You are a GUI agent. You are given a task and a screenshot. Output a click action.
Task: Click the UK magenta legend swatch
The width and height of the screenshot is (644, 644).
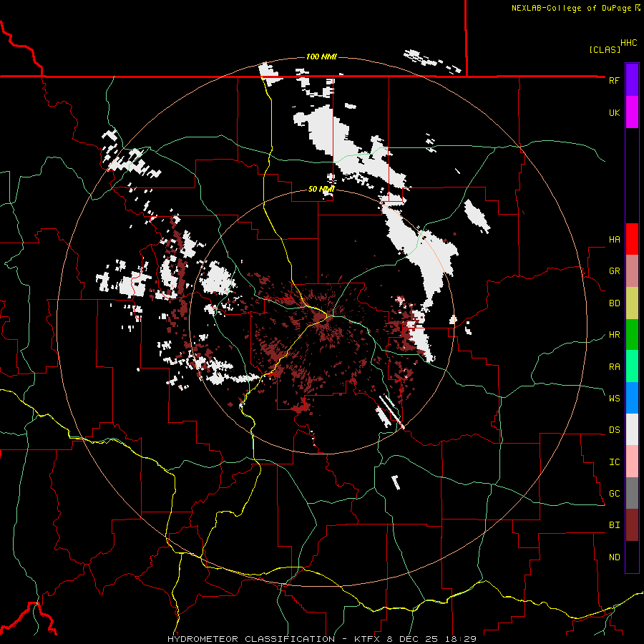point(632,112)
